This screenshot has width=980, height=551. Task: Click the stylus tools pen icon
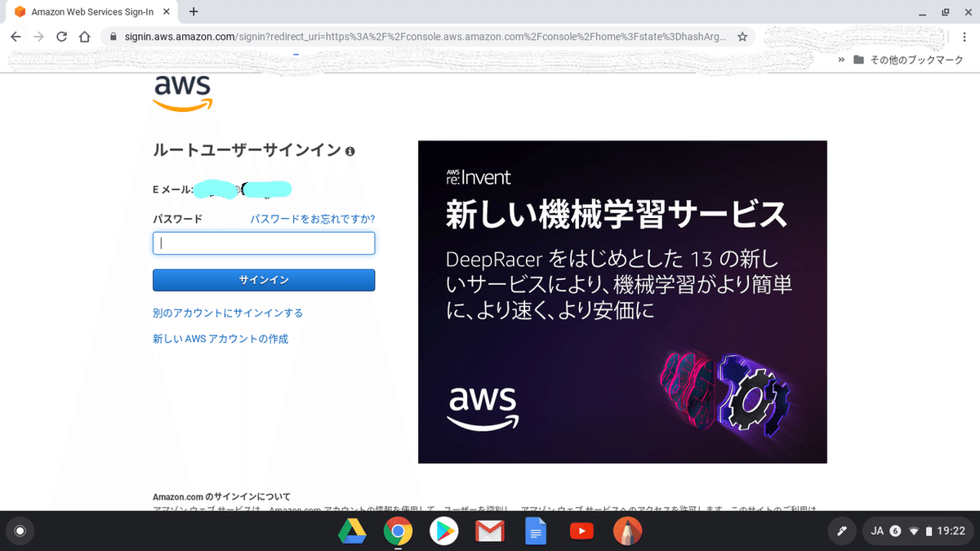840,531
